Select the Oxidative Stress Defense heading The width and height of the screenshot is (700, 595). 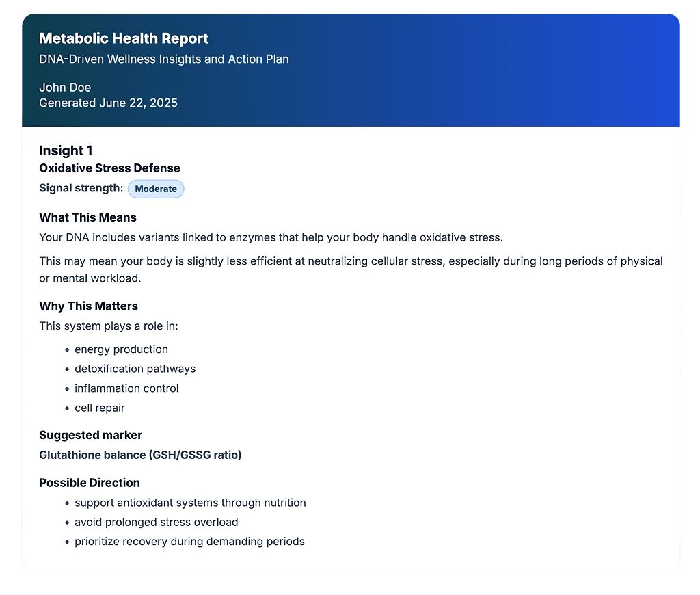point(109,168)
